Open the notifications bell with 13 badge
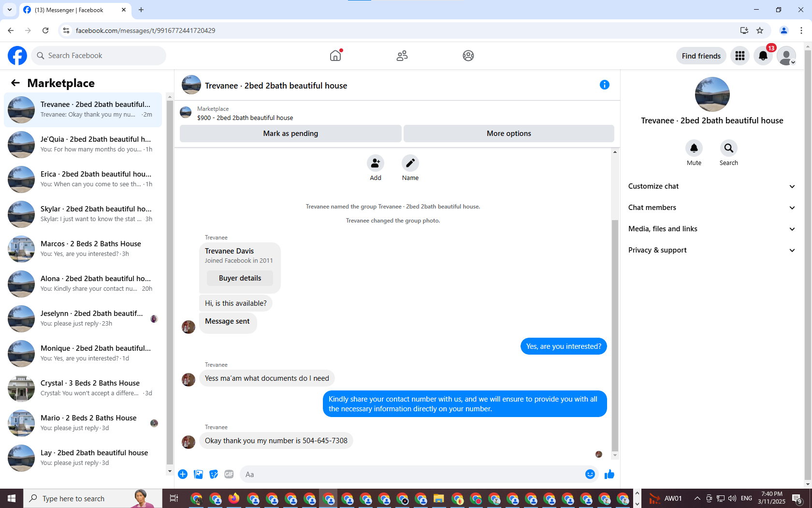This screenshot has height=508, width=812. coord(763,56)
